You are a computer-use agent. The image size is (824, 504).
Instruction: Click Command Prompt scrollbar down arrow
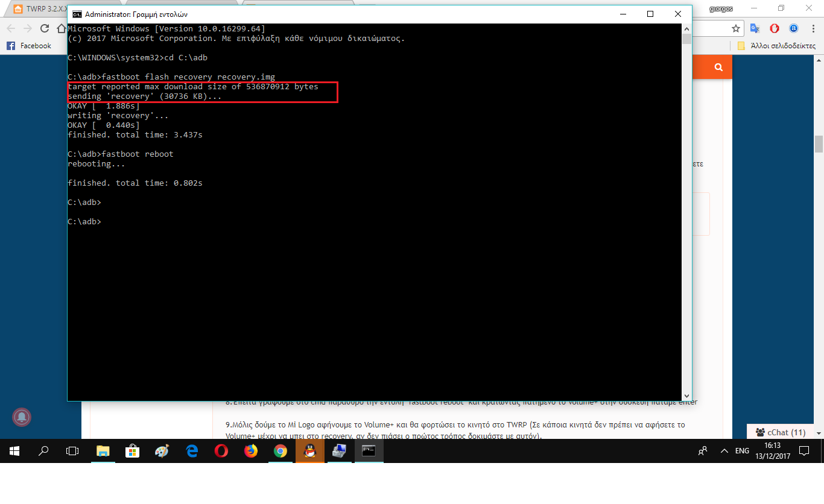[x=686, y=395]
